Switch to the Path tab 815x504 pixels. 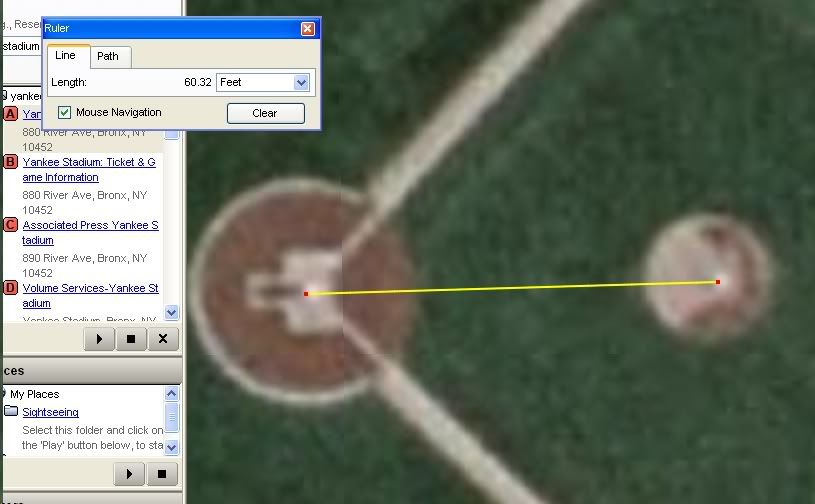[108, 57]
